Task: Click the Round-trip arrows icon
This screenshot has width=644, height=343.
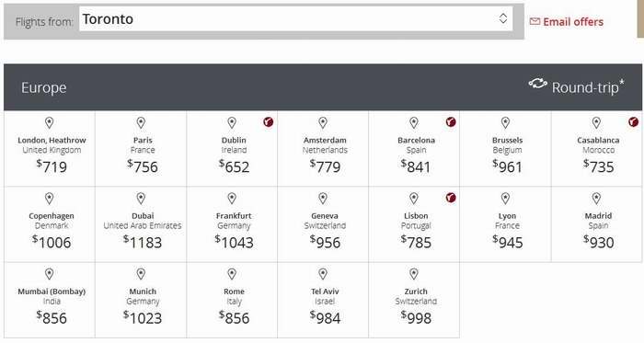Action: tap(537, 84)
